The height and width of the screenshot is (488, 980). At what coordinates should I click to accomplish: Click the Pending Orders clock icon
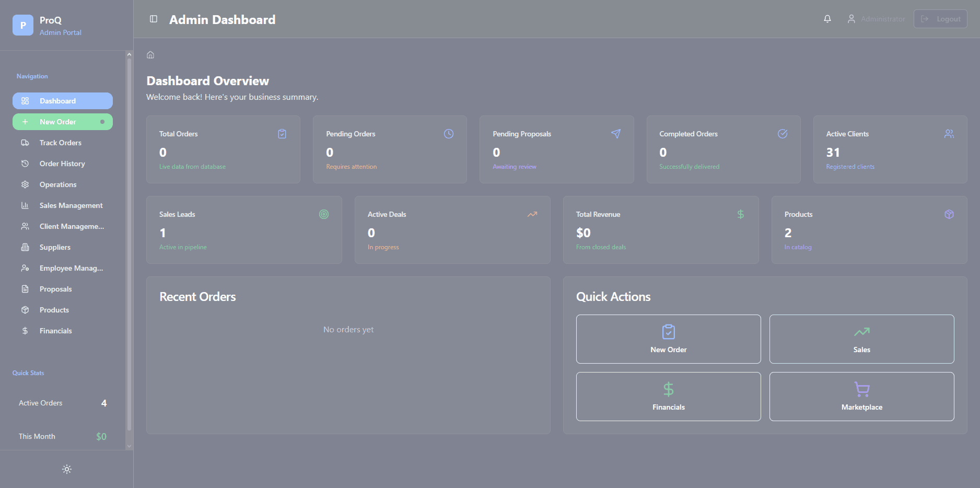[449, 134]
